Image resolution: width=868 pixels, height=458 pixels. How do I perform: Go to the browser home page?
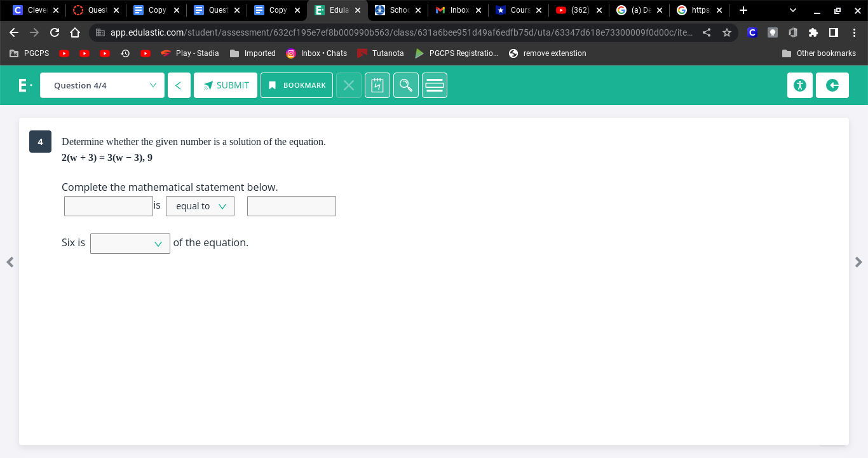(x=75, y=32)
